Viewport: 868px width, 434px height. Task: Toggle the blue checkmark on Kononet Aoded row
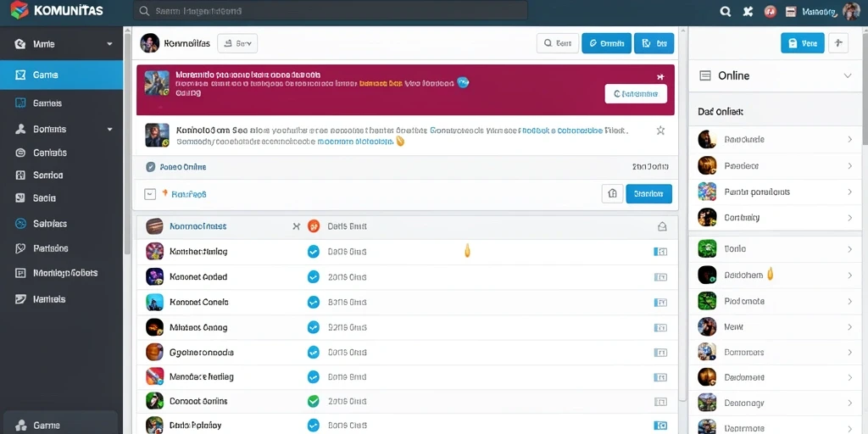click(x=314, y=277)
